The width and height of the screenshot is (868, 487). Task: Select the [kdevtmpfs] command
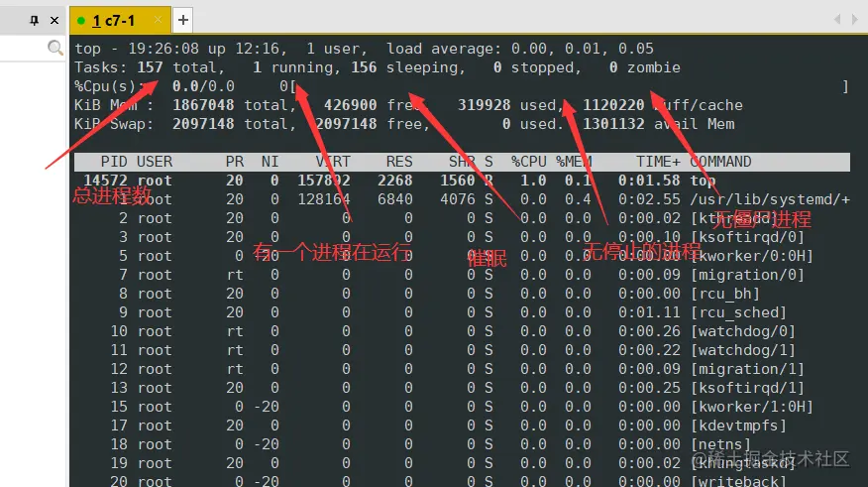tap(738, 426)
